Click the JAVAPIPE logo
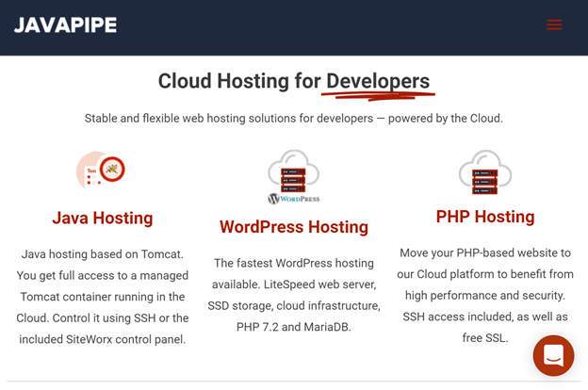 65,25
